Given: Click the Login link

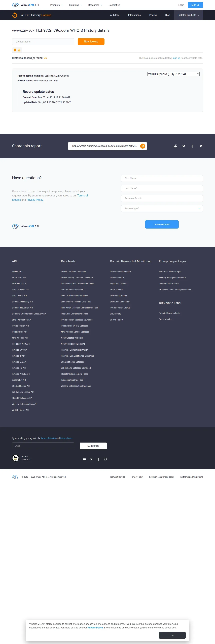Looking at the screenshot, I should (x=181, y=5).
